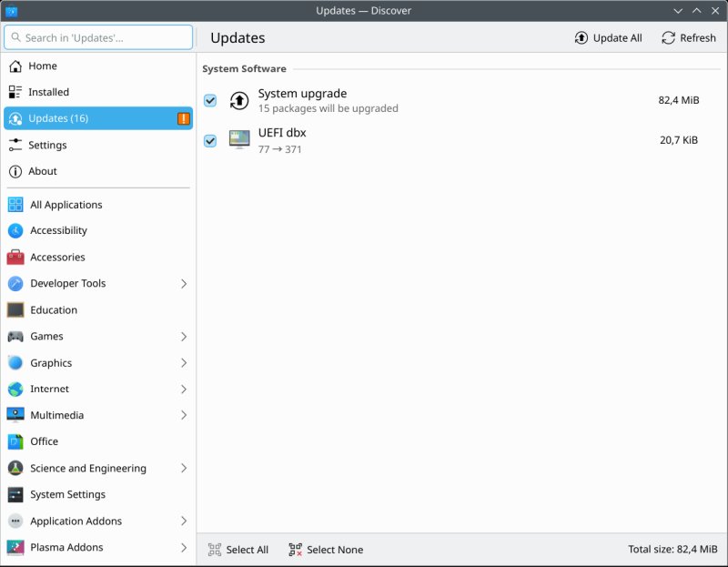The height and width of the screenshot is (567, 728).
Task: Click the Education chalkboard icon
Action: click(x=15, y=310)
